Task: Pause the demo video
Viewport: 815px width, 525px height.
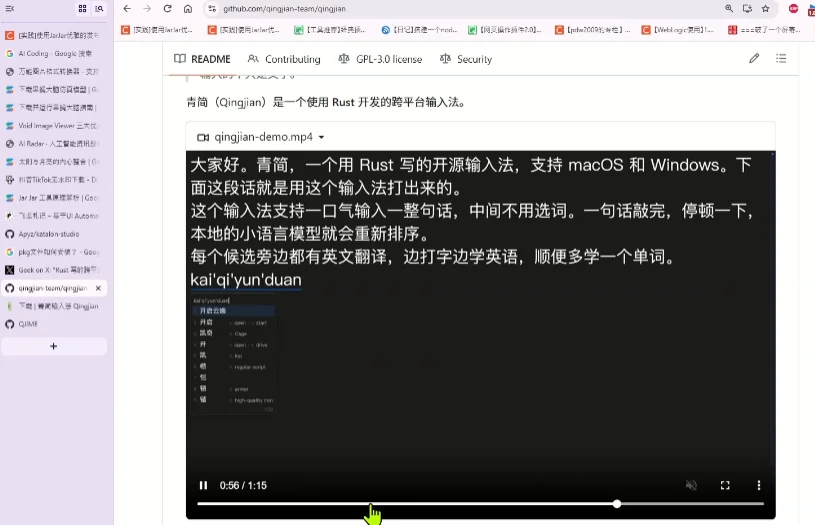Action: tap(203, 485)
